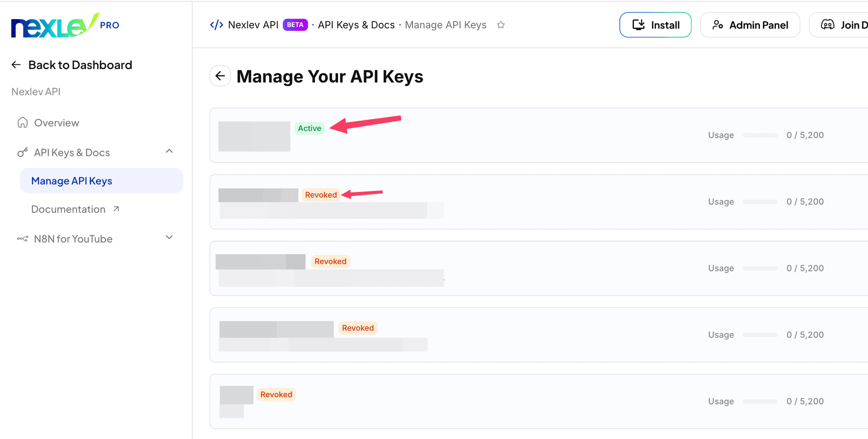This screenshot has width=868, height=439.
Task: Click the Revoked badge on the third key
Action: point(330,261)
